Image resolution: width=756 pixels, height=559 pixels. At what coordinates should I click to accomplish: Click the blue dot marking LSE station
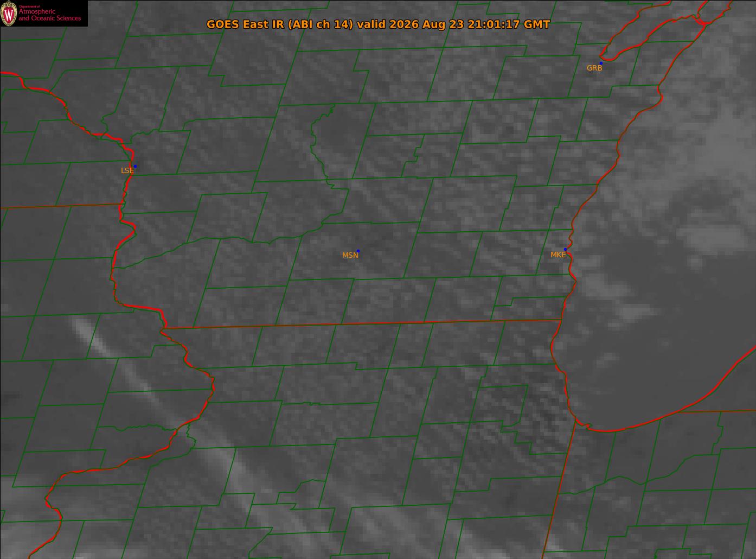tap(135, 166)
